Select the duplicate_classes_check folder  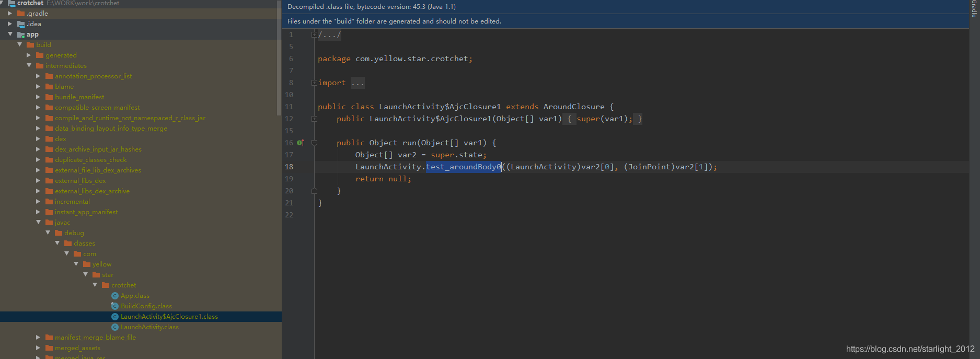coord(90,160)
